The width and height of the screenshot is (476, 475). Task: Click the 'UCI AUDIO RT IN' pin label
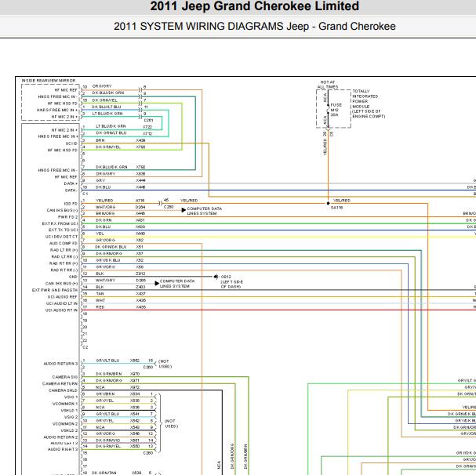pos(62,310)
